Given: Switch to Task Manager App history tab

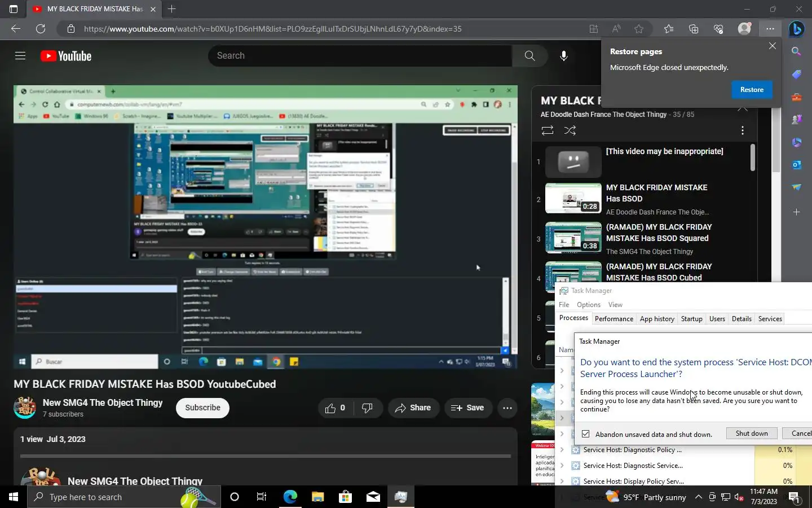Looking at the screenshot, I should (x=657, y=319).
